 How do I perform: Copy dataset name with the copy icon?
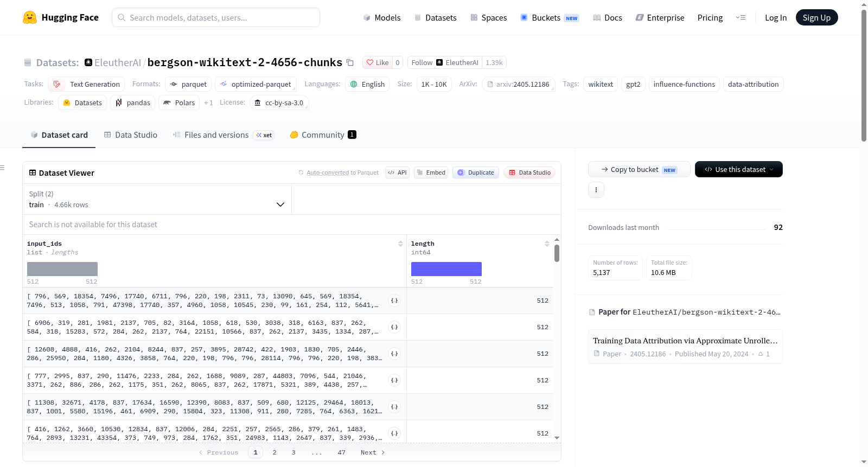coord(350,62)
